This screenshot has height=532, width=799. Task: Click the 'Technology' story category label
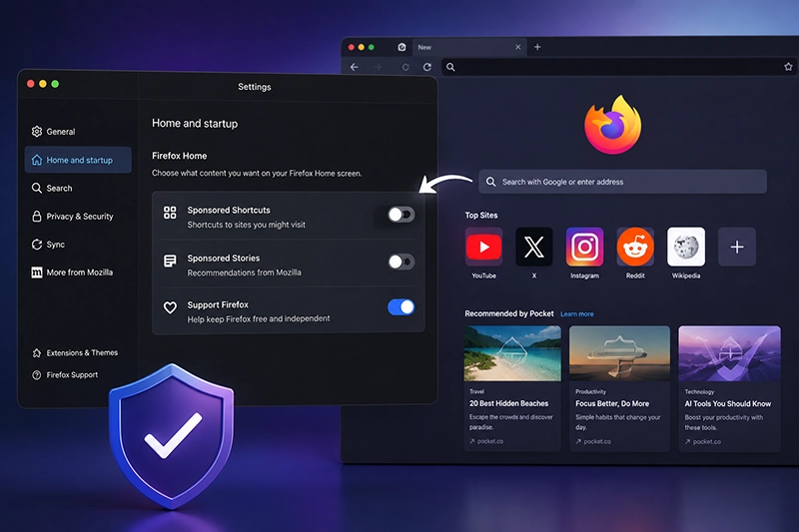(x=699, y=392)
